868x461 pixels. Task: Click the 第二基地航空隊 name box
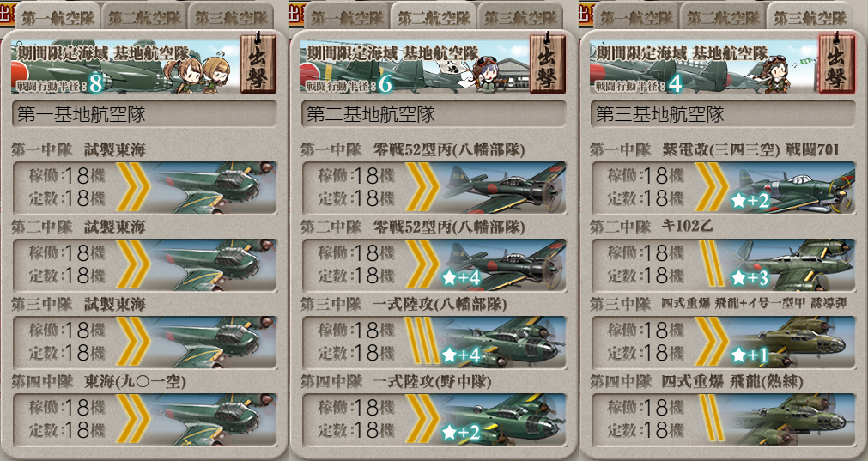(x=433, y=114)
